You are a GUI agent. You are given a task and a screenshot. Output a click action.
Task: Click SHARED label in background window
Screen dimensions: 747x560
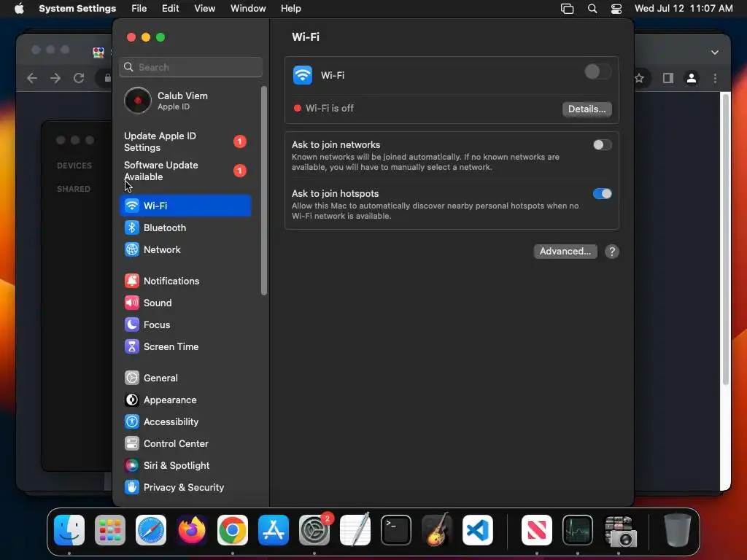74,189
